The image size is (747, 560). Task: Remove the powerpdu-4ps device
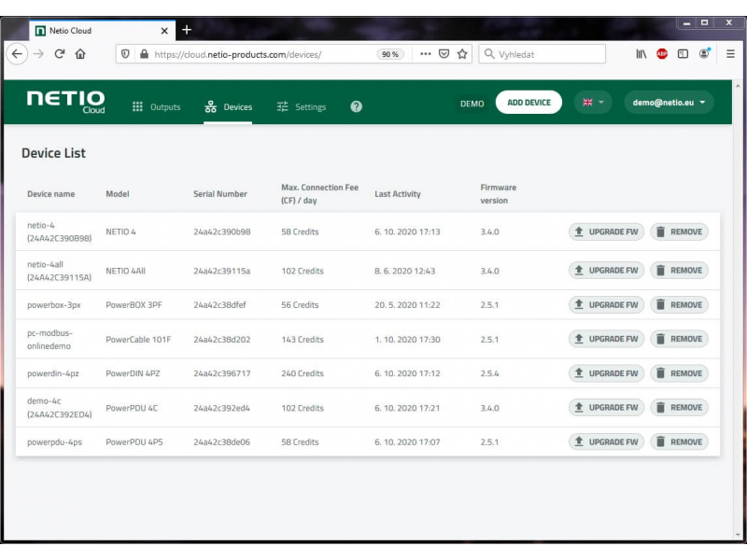pos(680,441)
